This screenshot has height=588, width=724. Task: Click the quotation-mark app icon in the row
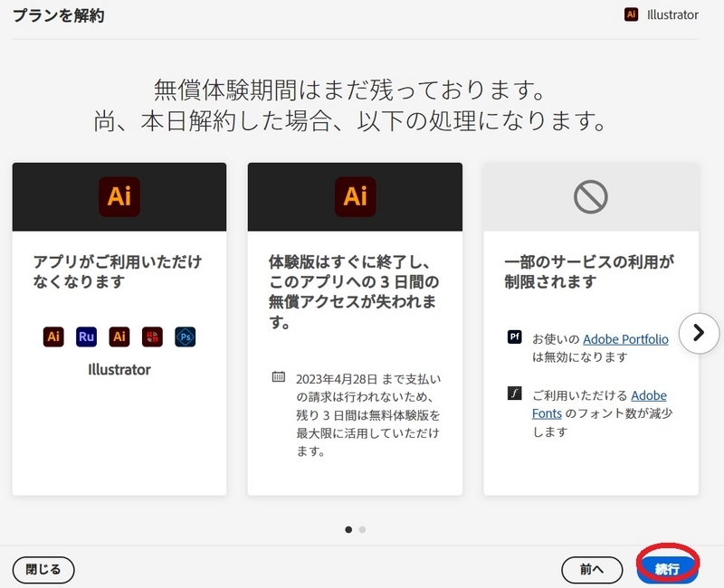[x=152, y=337]
